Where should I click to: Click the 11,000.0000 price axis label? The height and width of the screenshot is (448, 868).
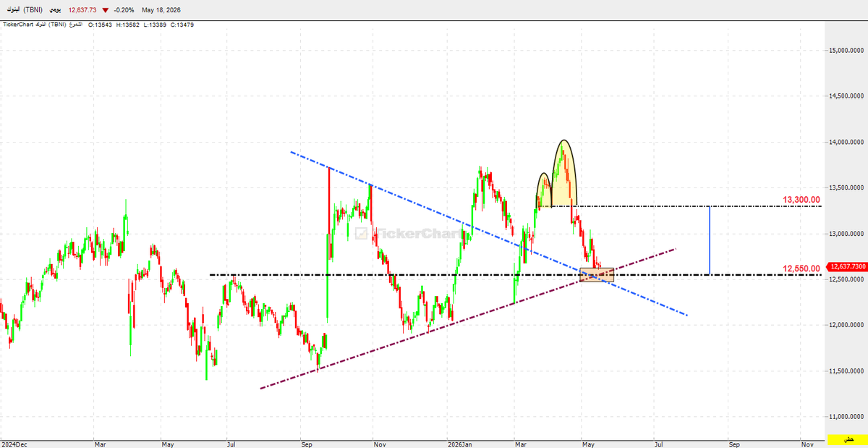click(847, 416)
